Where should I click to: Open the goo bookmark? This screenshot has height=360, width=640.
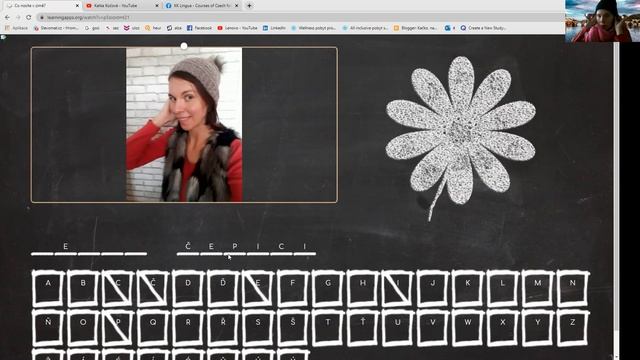[x=92, y=28]
